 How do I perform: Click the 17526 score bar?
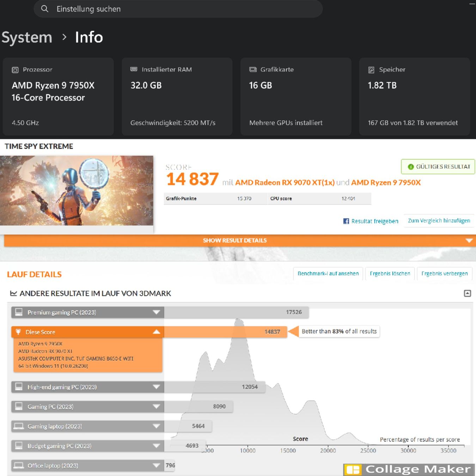click(237, 312)
